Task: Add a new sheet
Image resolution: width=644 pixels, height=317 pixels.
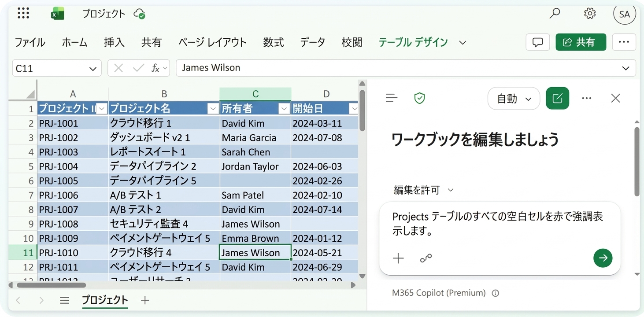Action: click(x=145, y=300)
